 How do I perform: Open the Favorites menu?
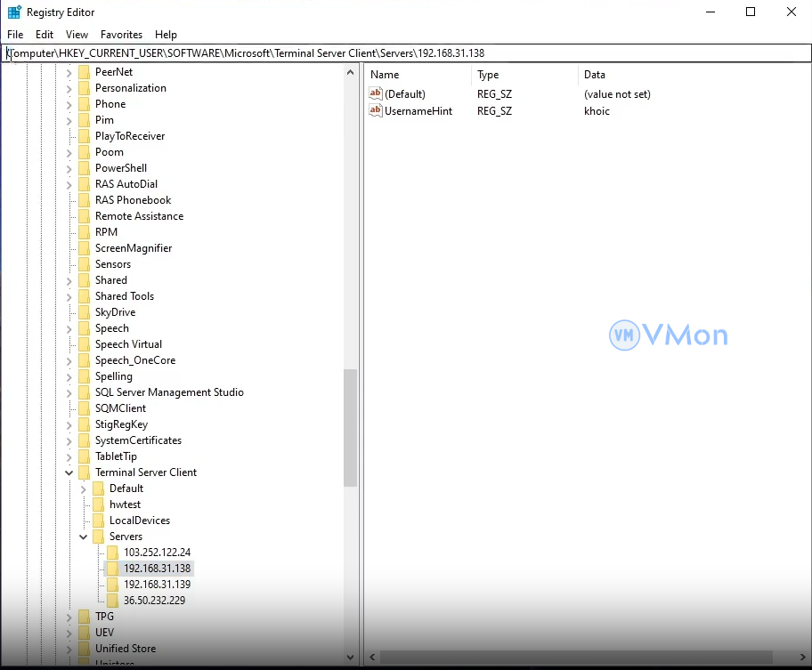121,35
